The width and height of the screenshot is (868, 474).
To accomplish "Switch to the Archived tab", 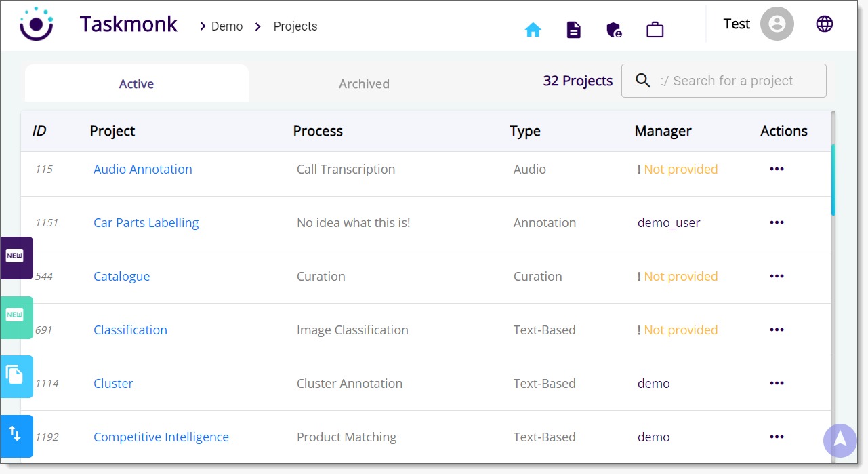I will tap(364, 84).
